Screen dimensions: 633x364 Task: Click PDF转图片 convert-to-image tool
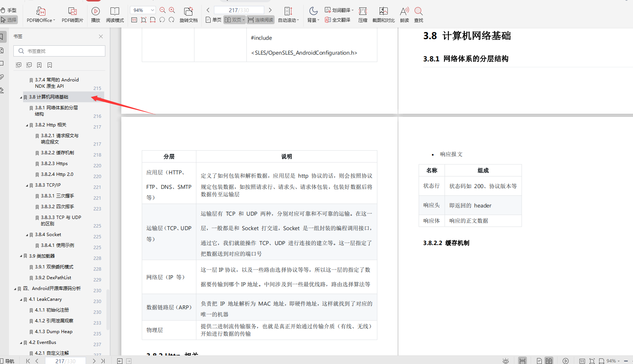point(73,15)
